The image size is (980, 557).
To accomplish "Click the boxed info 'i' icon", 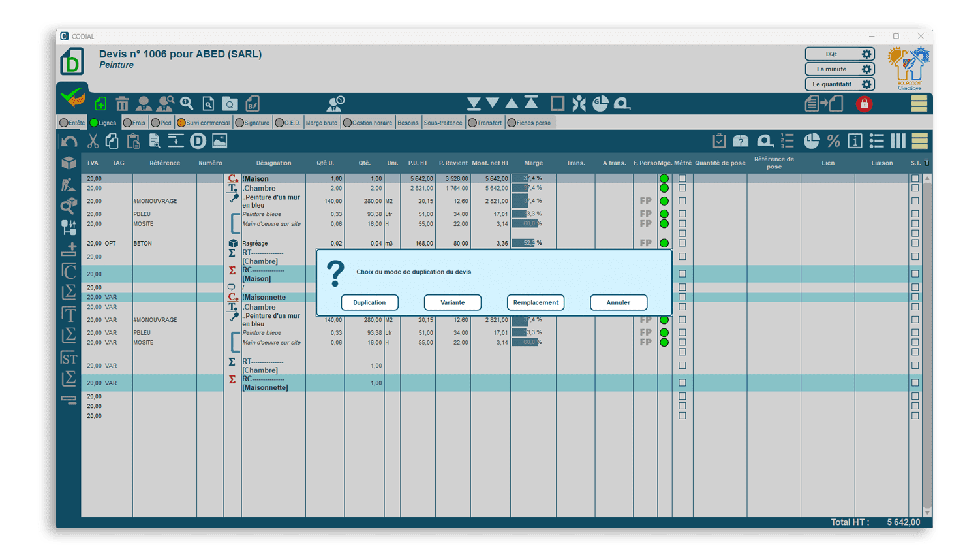I will pos(855,141).
